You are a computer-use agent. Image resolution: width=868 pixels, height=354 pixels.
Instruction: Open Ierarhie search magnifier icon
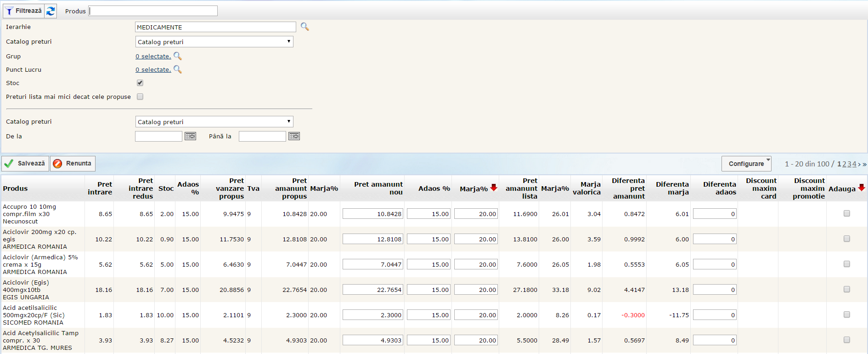[304, 27]
